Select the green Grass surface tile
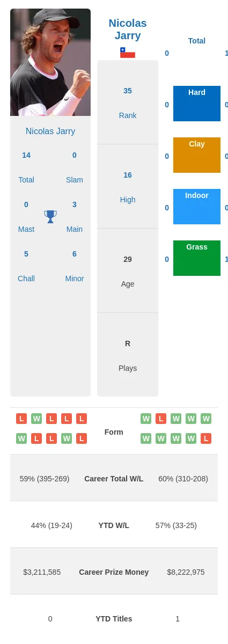228x644 pixels. [x=197, y=258]
